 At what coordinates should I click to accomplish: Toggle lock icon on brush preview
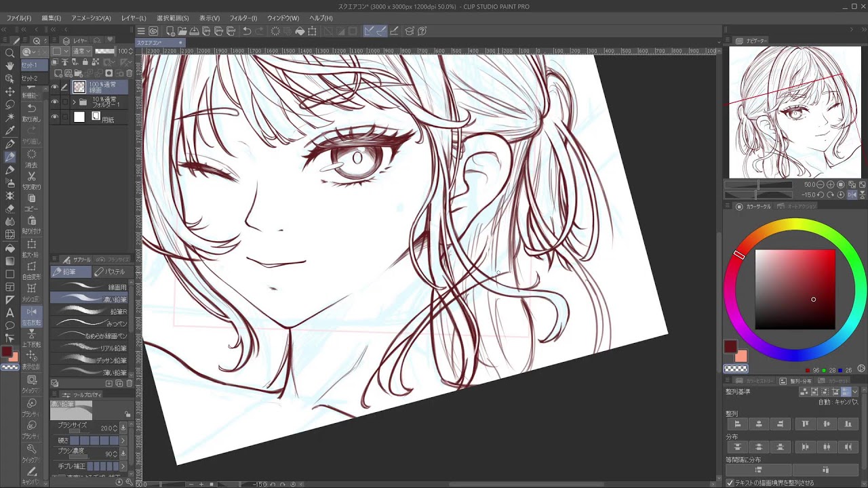coord(127,414)
